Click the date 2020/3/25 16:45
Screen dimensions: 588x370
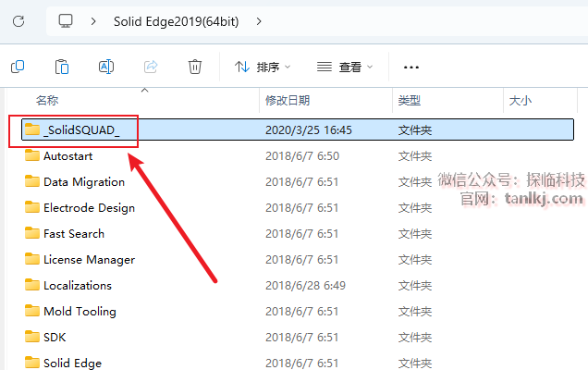point(309,129)
